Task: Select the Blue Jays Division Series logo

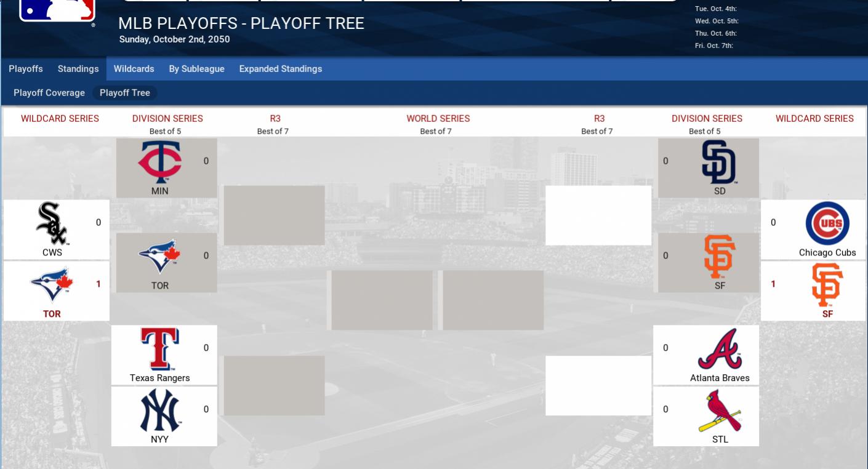Action: tap(159, 256)
